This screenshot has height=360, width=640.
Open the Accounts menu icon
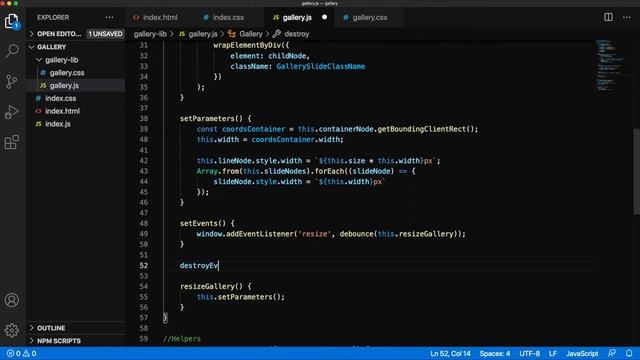tap(12, 300)
